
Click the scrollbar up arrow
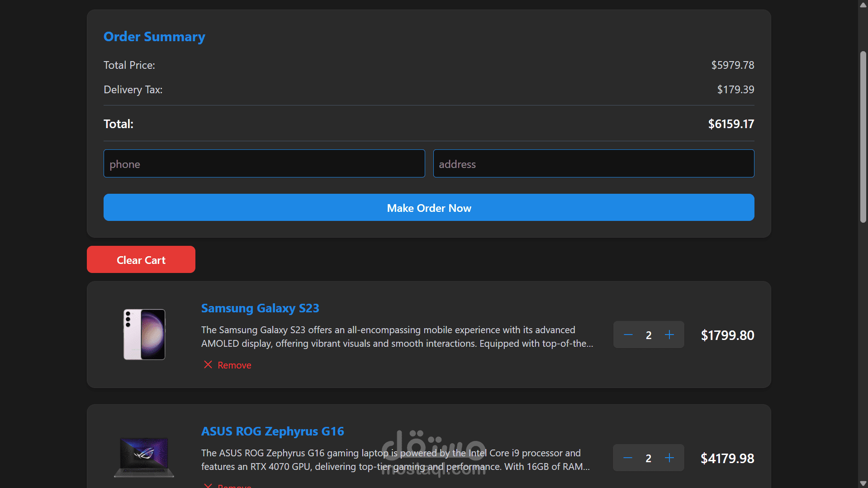(x=863, y=5)
